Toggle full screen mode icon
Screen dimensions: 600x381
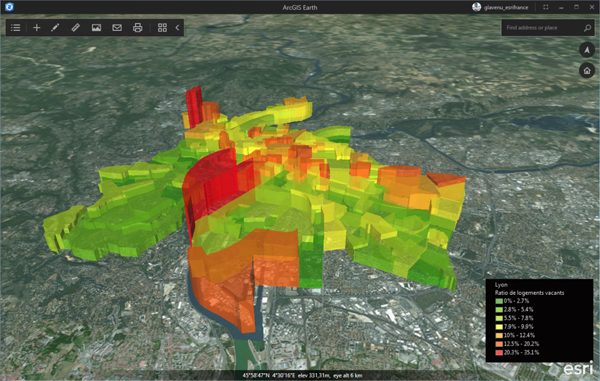pos(546,7)
